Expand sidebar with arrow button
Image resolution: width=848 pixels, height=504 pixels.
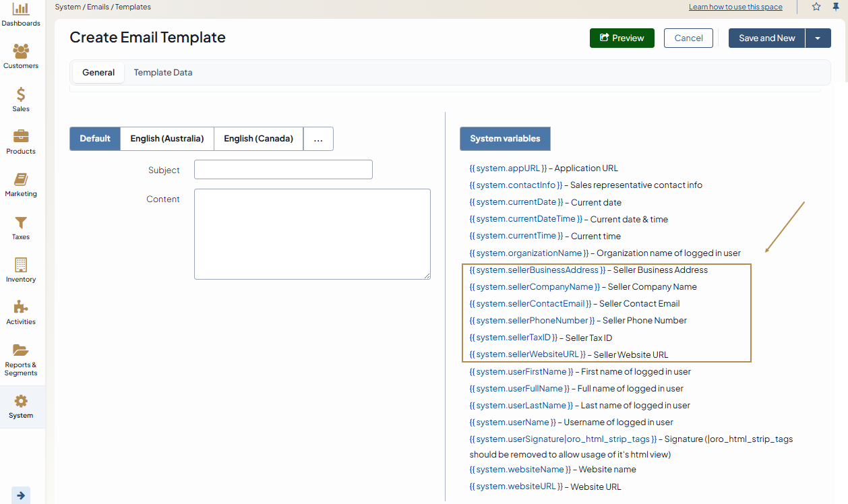click(21, 495)
